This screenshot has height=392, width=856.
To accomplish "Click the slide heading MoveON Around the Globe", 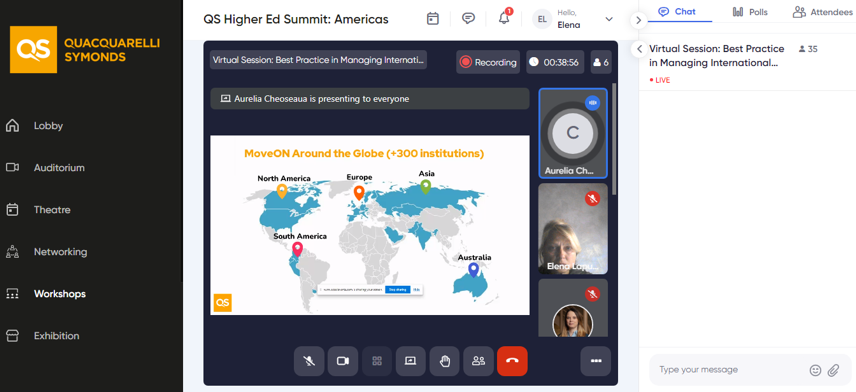I will [364, 153].
